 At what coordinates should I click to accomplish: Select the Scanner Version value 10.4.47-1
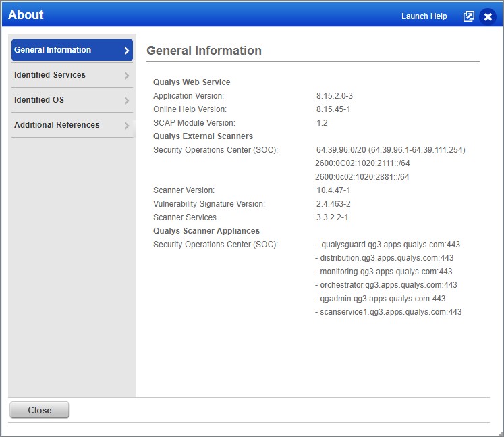pos(333,190)
